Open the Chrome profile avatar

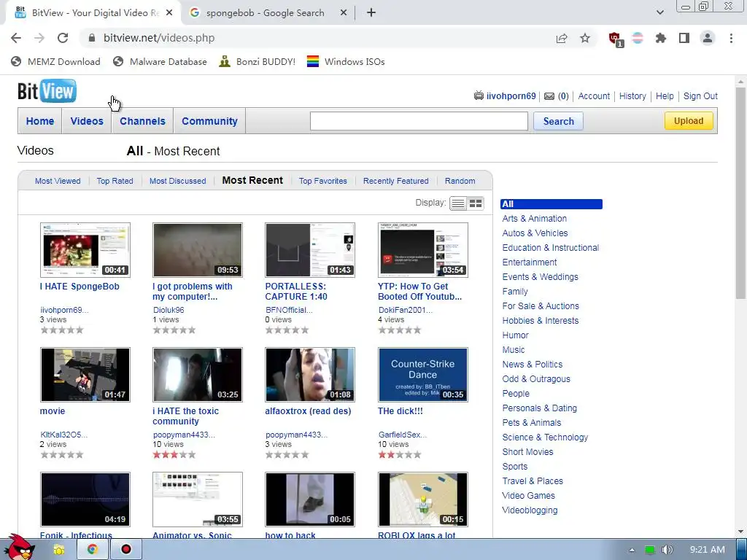coord(708,38)
